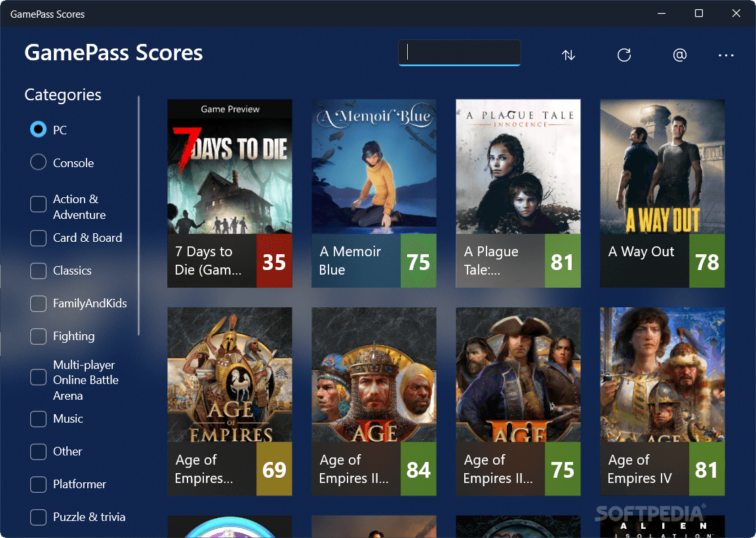Click the 'A Plague Tale:...' title text

[491, 261]
